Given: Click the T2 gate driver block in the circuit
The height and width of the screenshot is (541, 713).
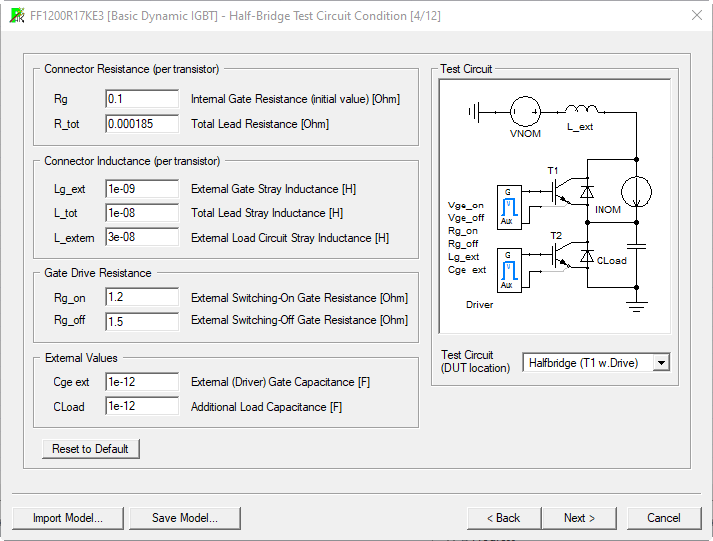Looking at the screenshot, I should click(508, 269).
